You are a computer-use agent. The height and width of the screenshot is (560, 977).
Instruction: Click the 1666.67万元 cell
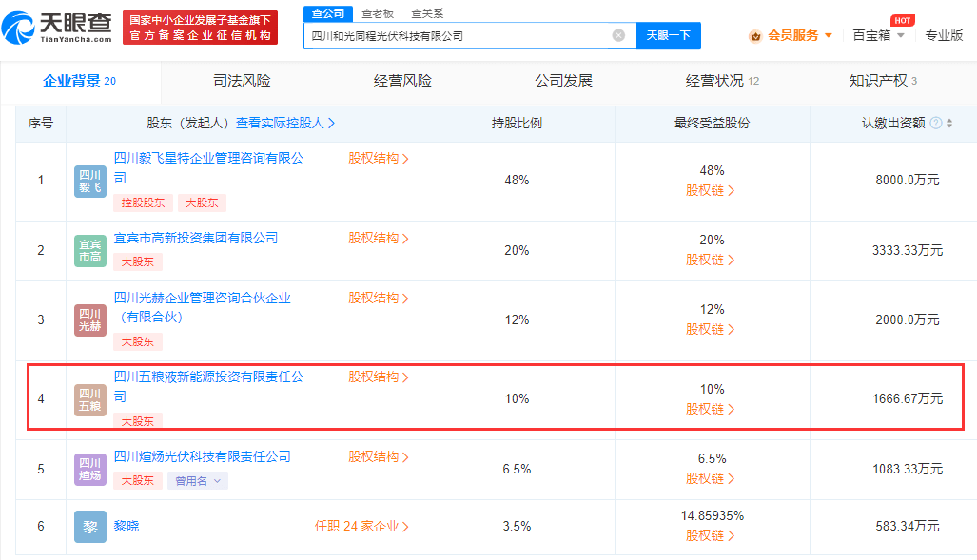(908, 398)
